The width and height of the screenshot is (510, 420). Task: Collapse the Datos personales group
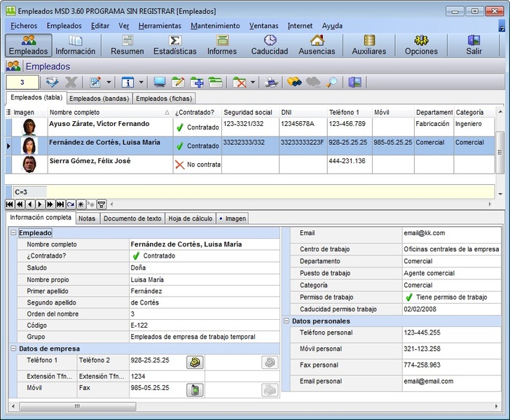pos(287,321)
